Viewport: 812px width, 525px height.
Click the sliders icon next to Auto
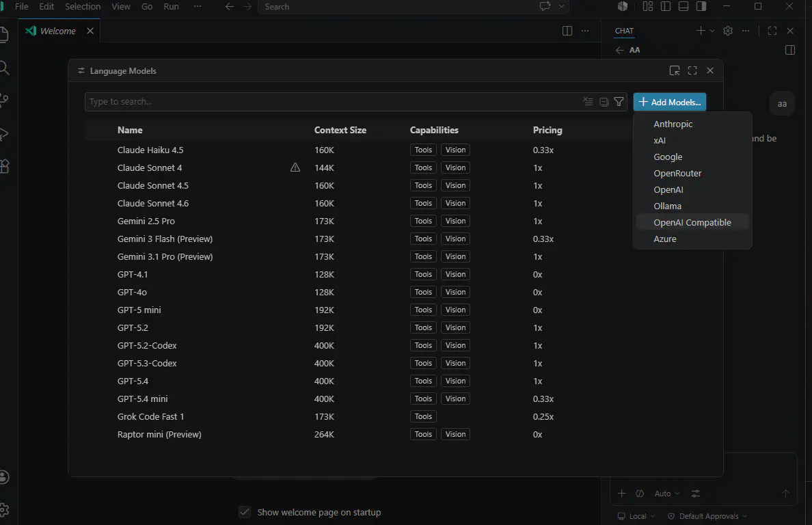696,494
